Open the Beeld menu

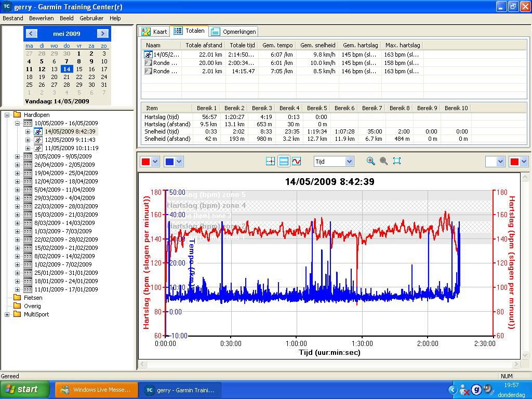click(x=66, y=18)
